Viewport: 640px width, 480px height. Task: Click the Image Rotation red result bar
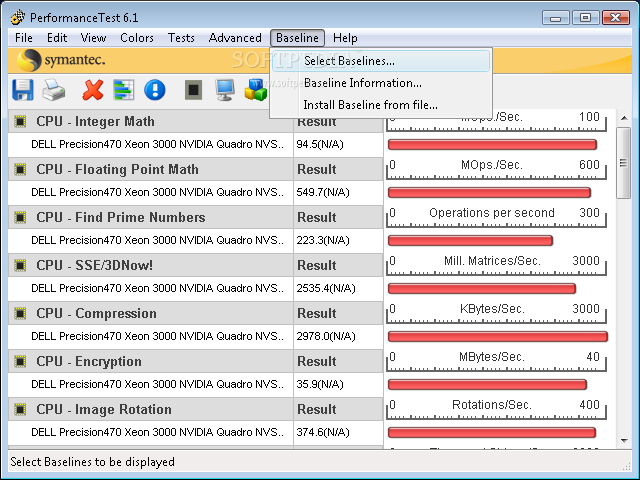[x=492, y=432]
